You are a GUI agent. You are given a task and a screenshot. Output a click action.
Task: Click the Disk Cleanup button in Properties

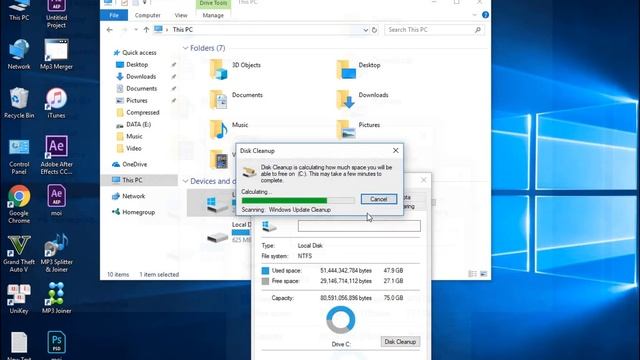(x=400, y=342)
